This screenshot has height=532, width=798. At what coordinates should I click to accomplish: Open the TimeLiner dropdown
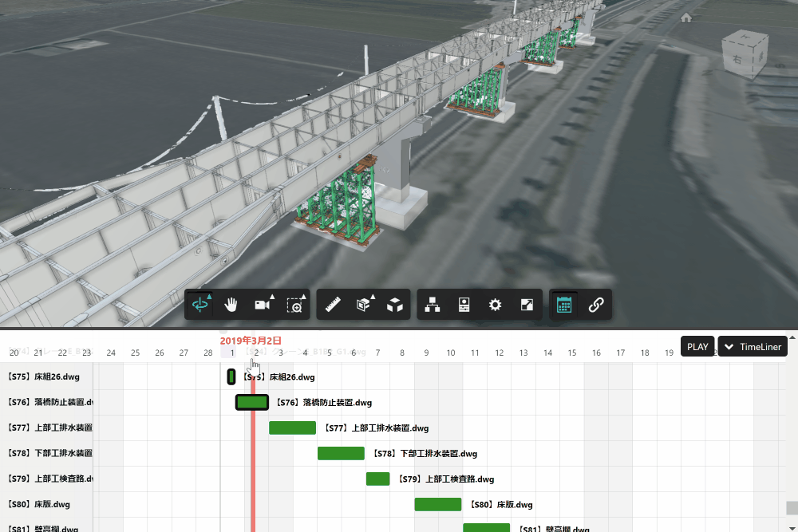(x=753, y=347)
